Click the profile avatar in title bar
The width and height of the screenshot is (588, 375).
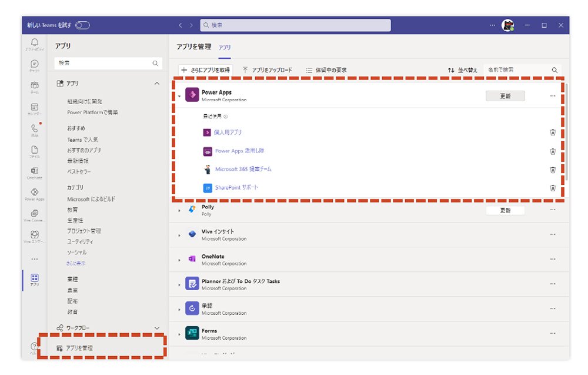[508, 25]
